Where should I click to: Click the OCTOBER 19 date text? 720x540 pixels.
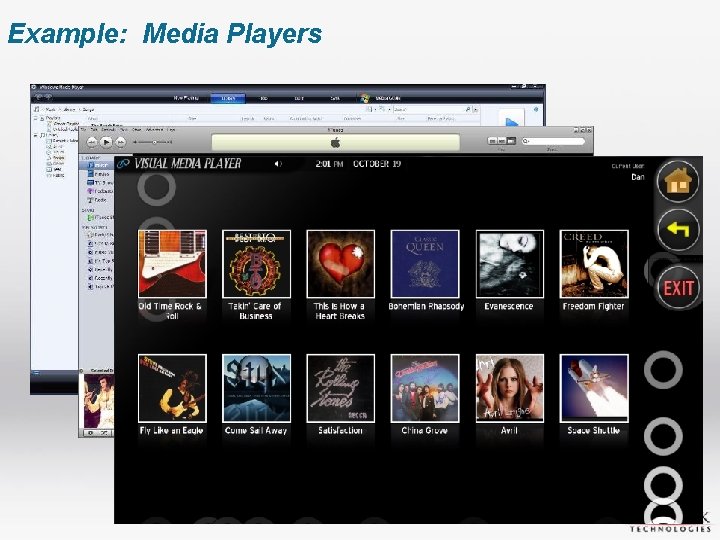(377, 164)
